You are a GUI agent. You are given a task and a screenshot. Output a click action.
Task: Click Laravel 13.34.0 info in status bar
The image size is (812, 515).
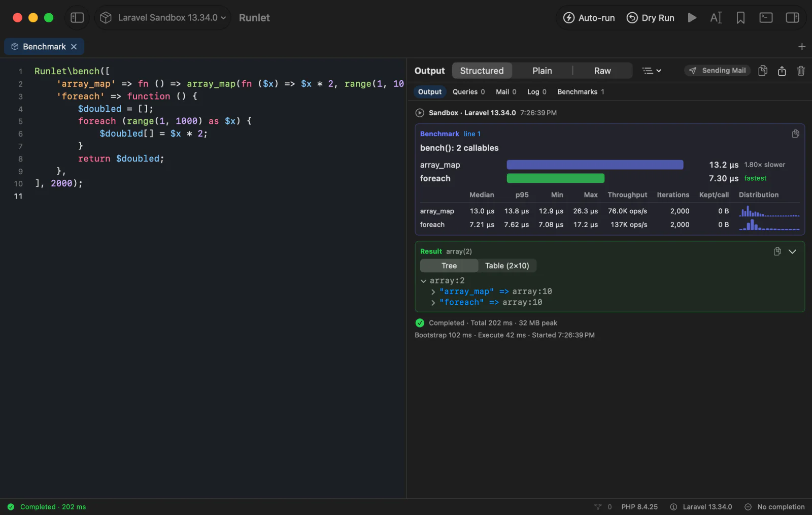click(x=701, y=507)
